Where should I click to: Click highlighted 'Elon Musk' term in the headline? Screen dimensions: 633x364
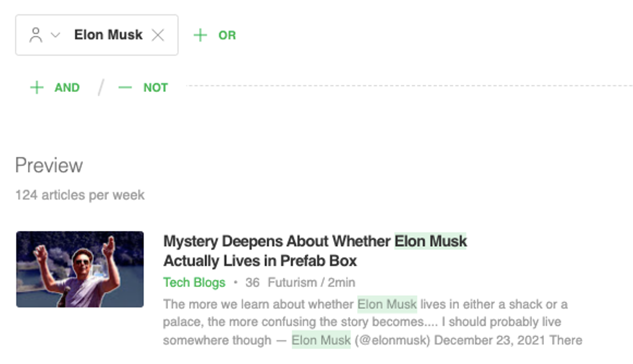[430, 241]
